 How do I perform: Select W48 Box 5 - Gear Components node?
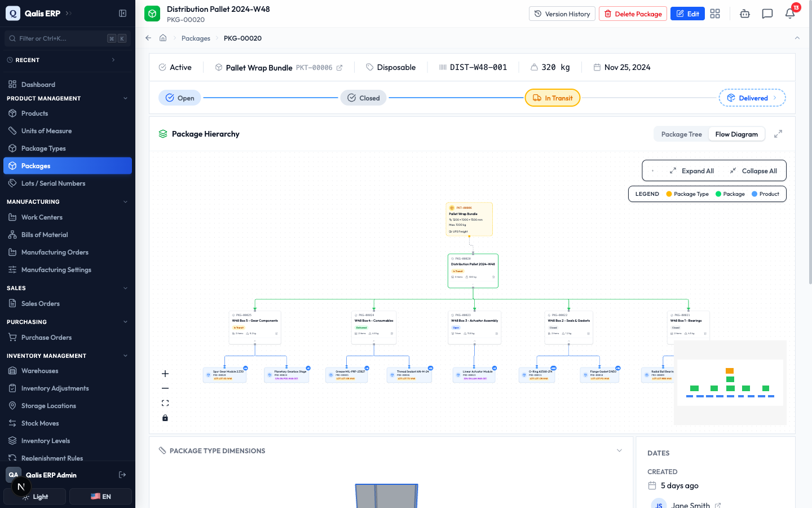255,327
